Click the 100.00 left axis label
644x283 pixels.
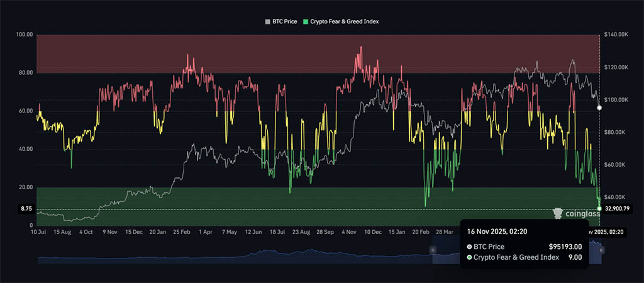25,35
